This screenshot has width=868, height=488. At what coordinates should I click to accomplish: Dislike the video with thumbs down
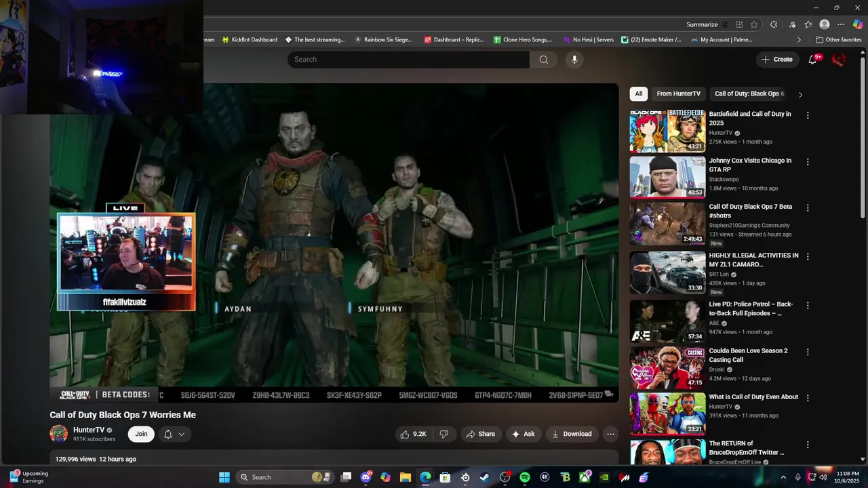pos(444,434)
